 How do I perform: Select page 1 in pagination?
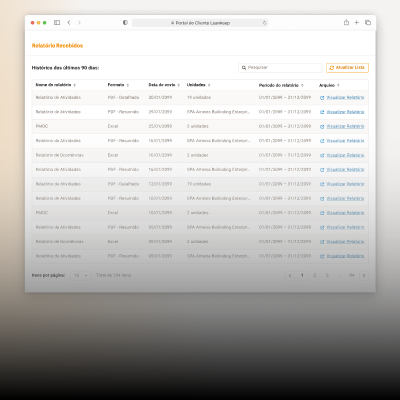[x=302, y=275]
